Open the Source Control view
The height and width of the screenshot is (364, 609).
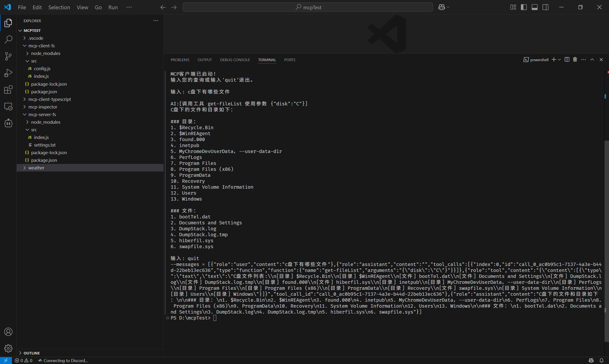[x=8, y=56]
